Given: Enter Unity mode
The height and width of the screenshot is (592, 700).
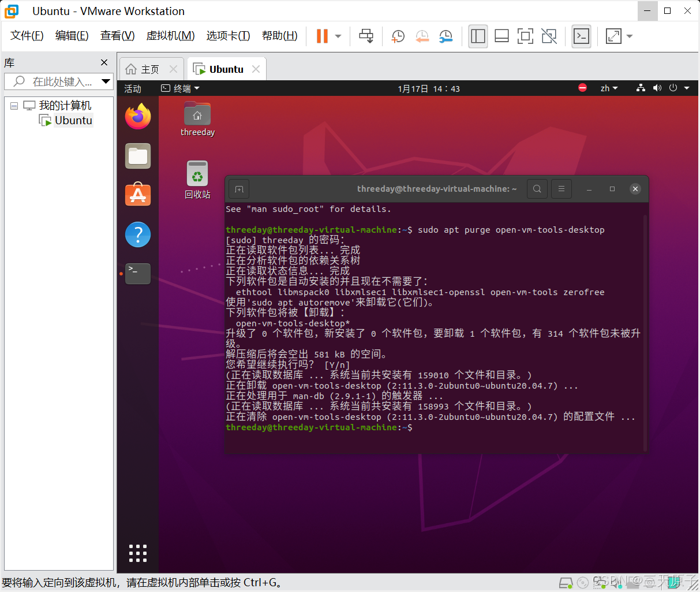Looking at the screenshot, I should (549, 36).
